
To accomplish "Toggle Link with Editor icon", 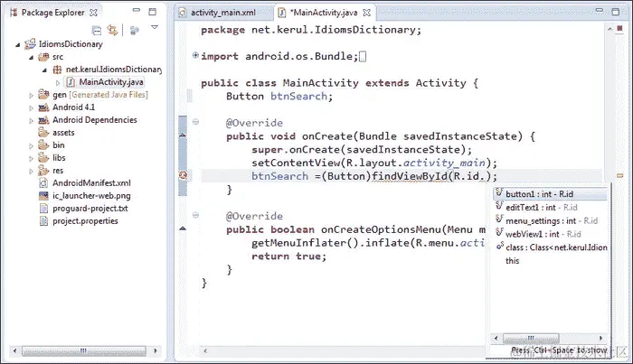I will click(x=113, y=30).
